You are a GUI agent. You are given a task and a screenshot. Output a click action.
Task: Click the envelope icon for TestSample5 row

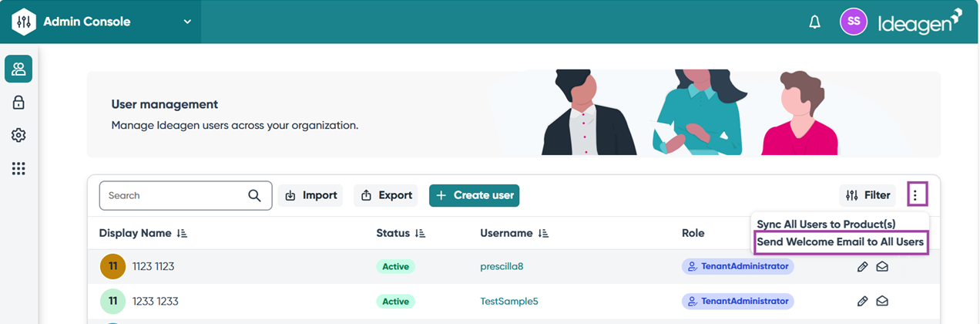pos(882,302)
